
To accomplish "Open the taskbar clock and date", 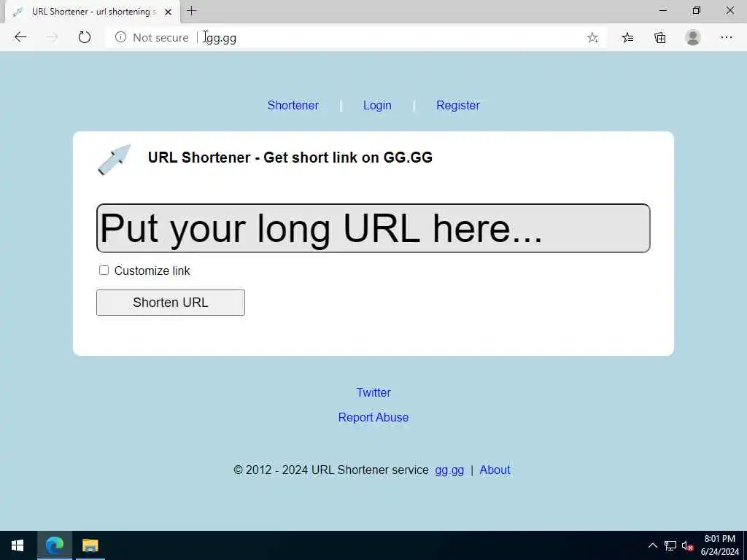I will [719, 545].
